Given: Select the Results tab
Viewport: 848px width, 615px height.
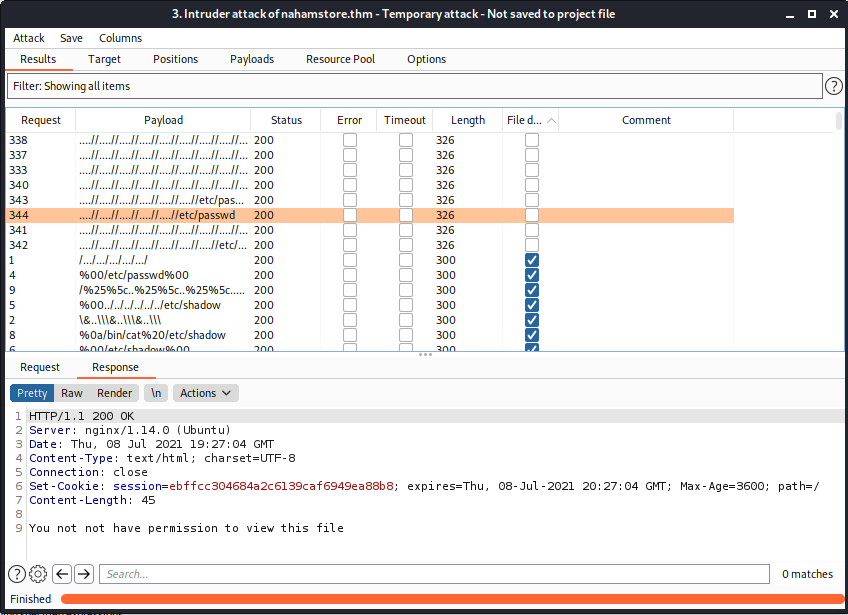Looking at the screenshot, I should pyautogui.click(x=38, y=59).
